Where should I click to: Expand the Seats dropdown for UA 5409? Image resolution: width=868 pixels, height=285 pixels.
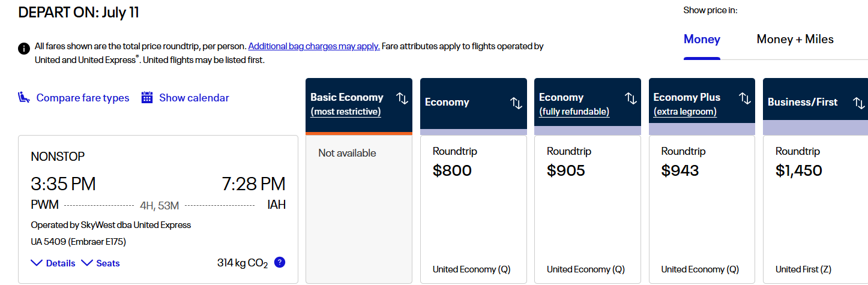coord(100,263)
